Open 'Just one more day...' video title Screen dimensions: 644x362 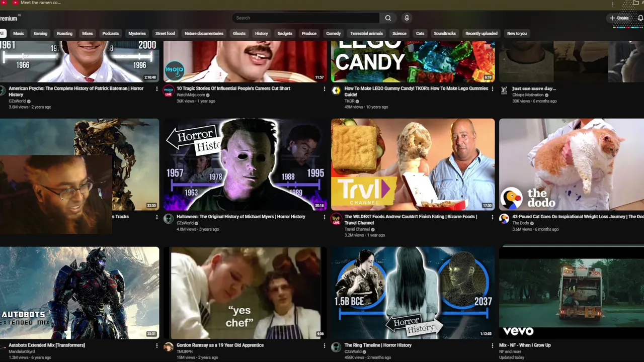[x=534, y=88]
